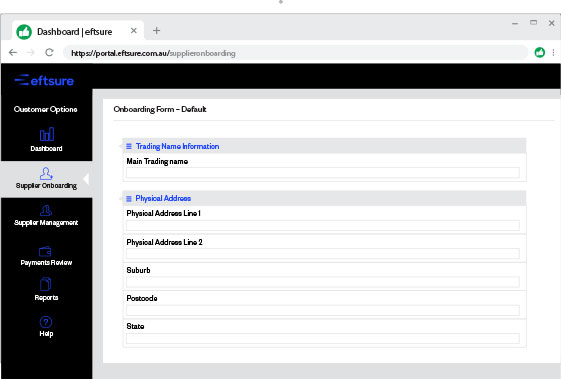Maximize the browser window
561x379 pixels.
click(x=533, y=23)
